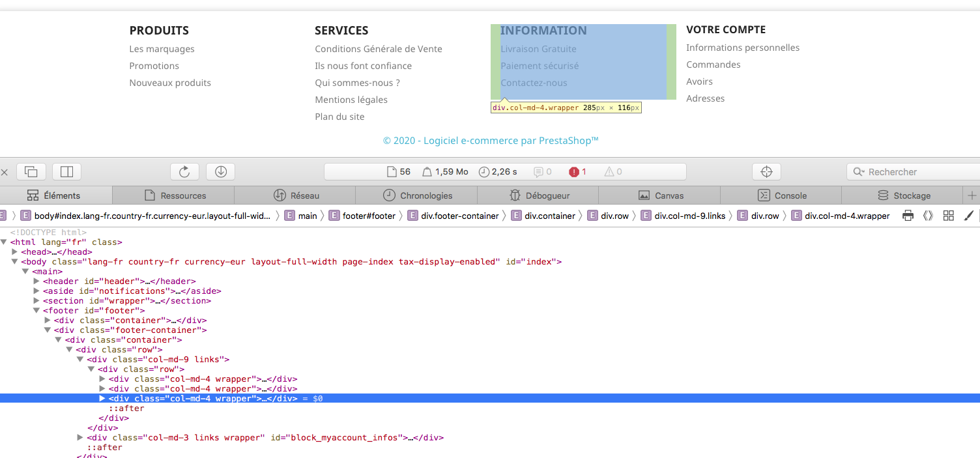Image resolution: width=980 pixels, height=458 pixels.
Task: Click the layout grid icon in breadcrumb bar
Action: coord(949,216)
